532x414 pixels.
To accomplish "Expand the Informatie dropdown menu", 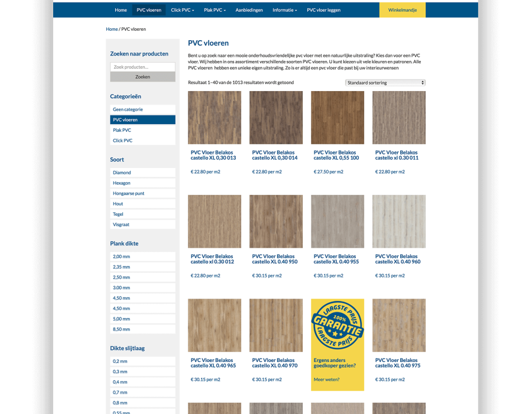I will [284, 10].
